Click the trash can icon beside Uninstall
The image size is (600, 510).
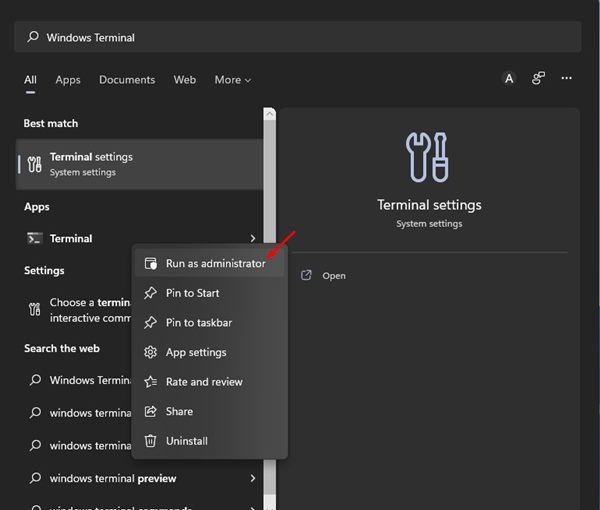pyautogui.click(x=150, y=441)
